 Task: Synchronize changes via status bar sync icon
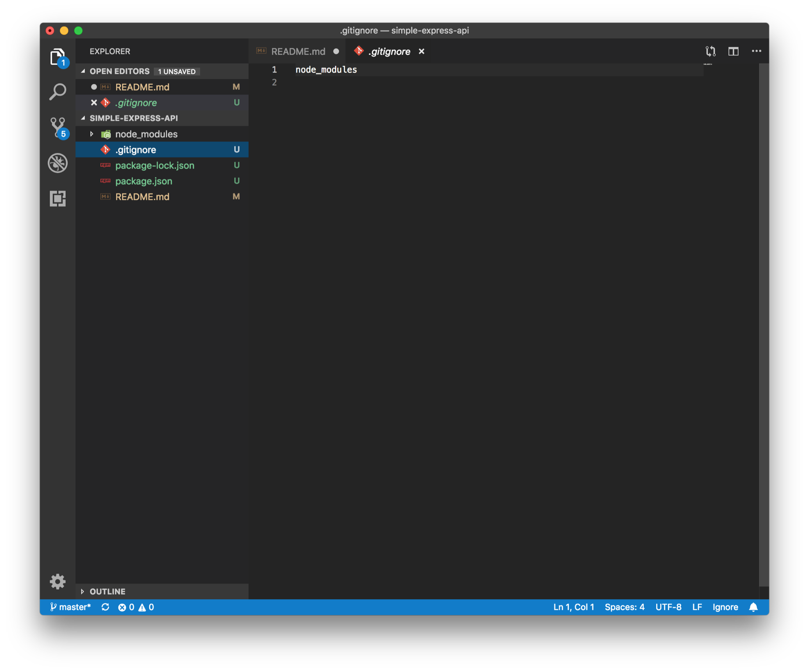pos(105,607)
